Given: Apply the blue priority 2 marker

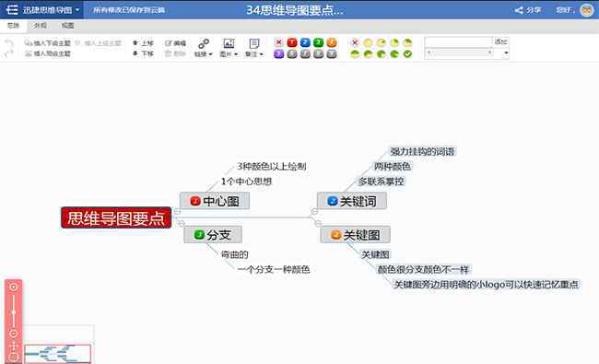Looking at the screenshot, I should (x=305, y=42).
